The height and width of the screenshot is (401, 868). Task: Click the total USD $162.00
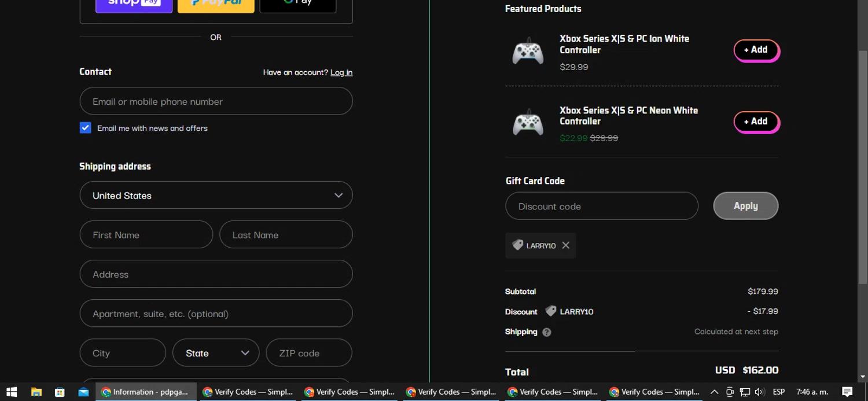tap(746, 370)
